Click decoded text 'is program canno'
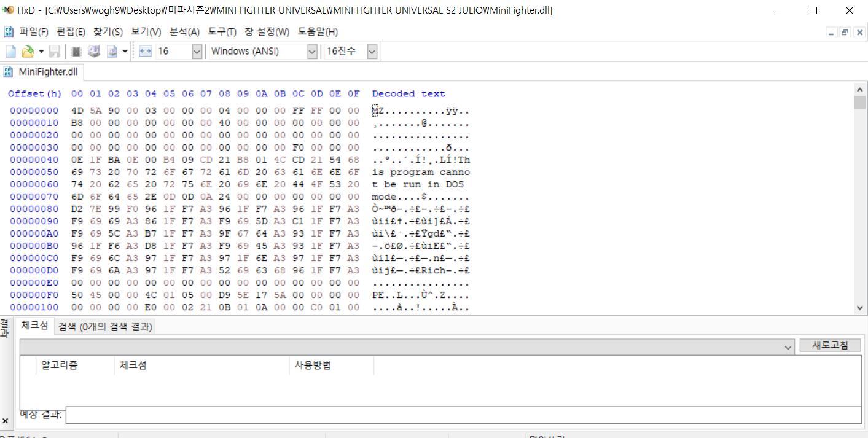This screenshot has height=438, width=868. click(x=421, y=172)
